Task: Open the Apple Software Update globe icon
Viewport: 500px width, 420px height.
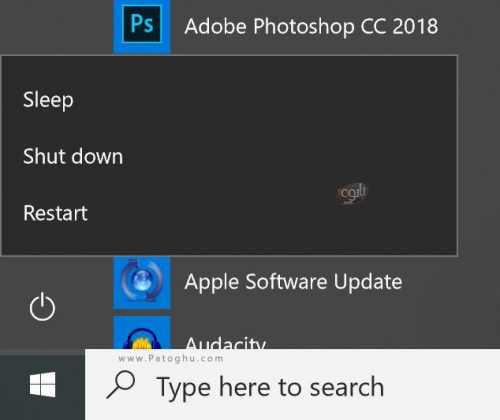Action: (142, 282)
